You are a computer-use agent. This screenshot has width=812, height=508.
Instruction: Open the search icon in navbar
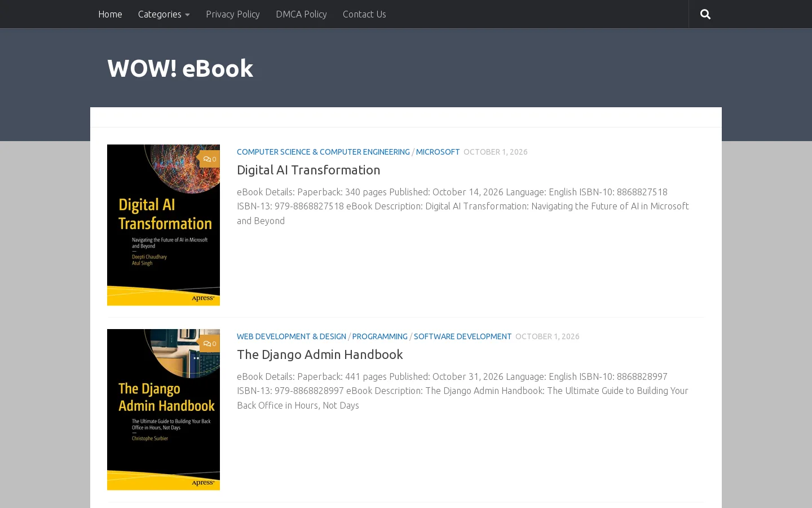[x=705, y=14]
